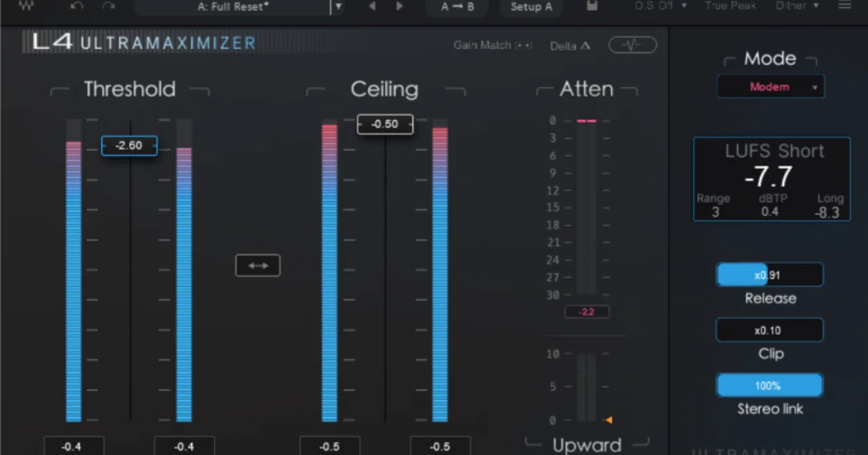The width and height of the screenshot is (868, 455).
Task: Expand the preset dropdown arrow
Action: [x=338, y=7]
